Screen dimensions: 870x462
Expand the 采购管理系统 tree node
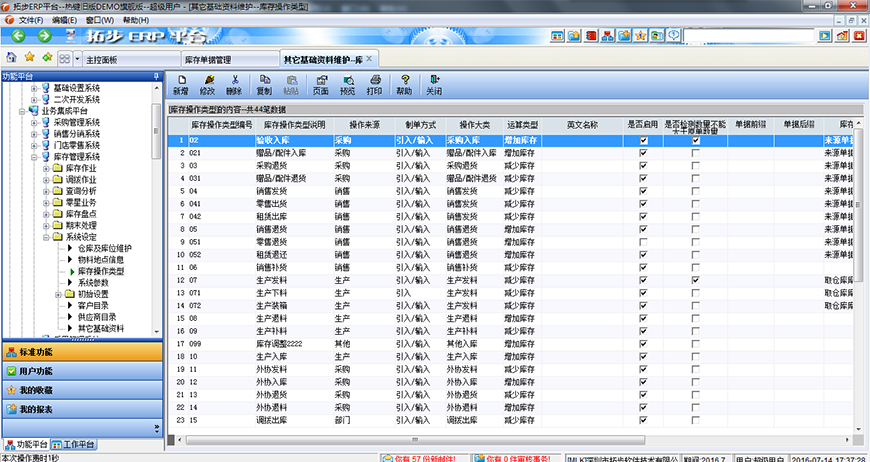[33, 122]
